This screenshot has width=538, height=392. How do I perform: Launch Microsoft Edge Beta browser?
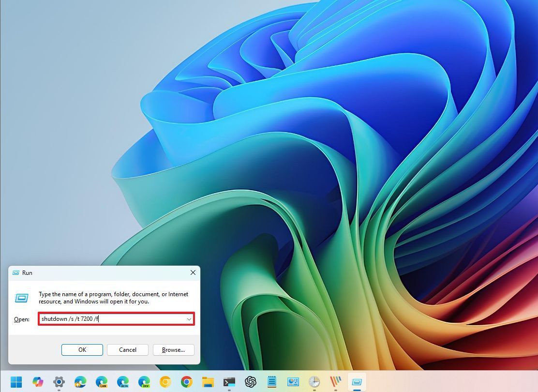(124, 382)
